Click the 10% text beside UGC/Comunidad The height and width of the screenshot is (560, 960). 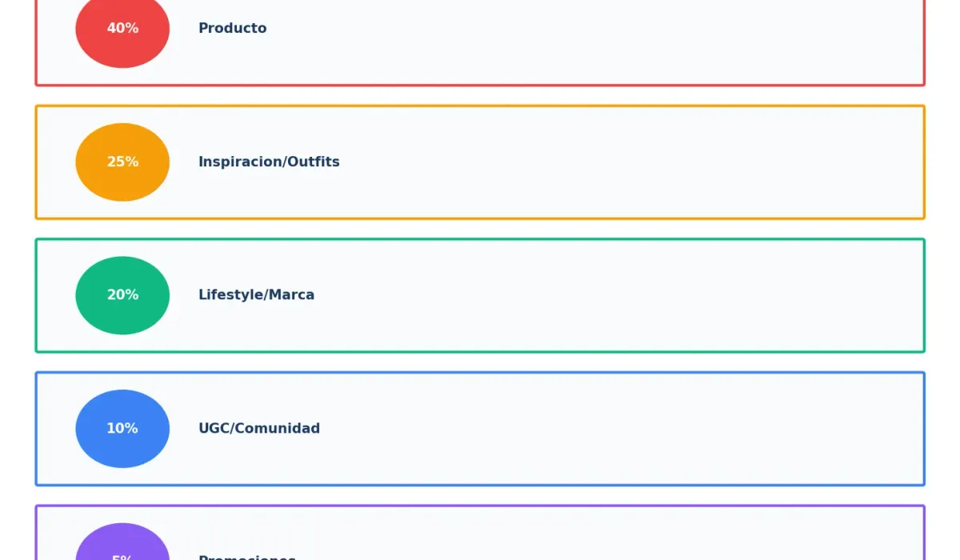click(122, 429)
